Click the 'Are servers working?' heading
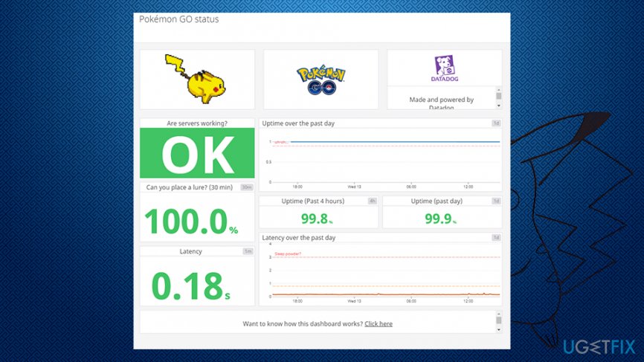Image resolution: width=644 pixels, height=362 pixels. [197, 123]
